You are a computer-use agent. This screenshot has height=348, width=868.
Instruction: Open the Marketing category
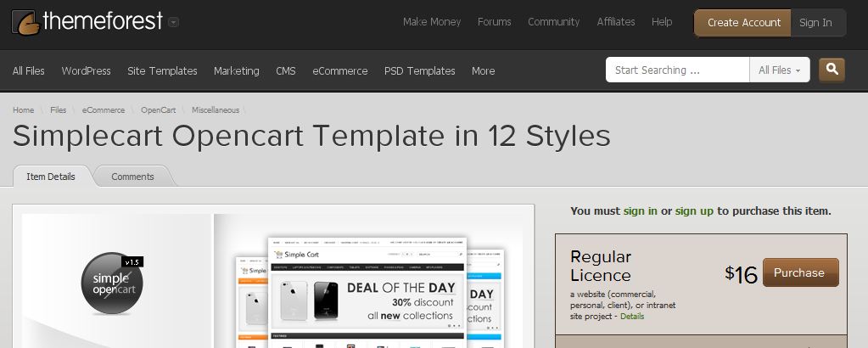tap(237, 71)
